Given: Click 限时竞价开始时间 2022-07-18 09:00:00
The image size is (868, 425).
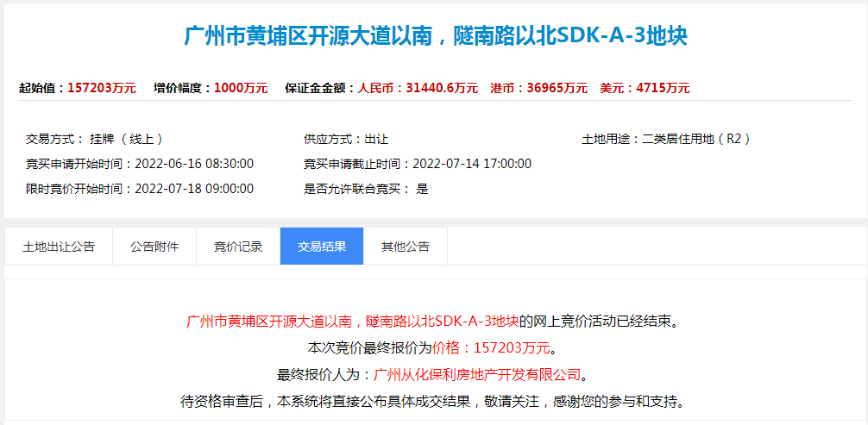Looking at the screenshot, I should [140, 189].
